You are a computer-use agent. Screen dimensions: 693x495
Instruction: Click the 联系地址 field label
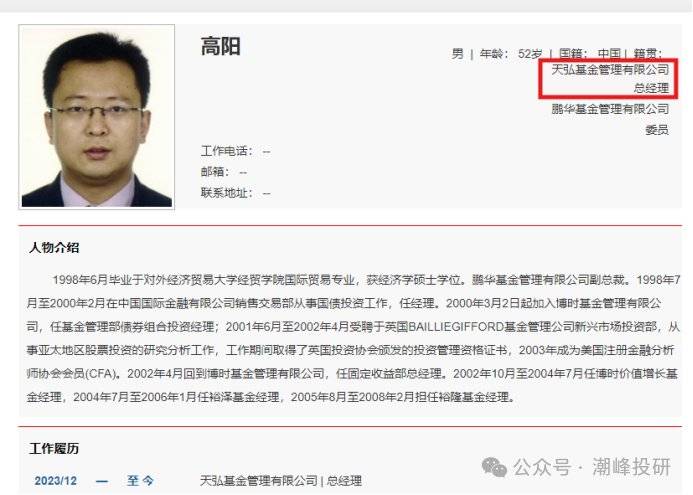coord(224,193)
